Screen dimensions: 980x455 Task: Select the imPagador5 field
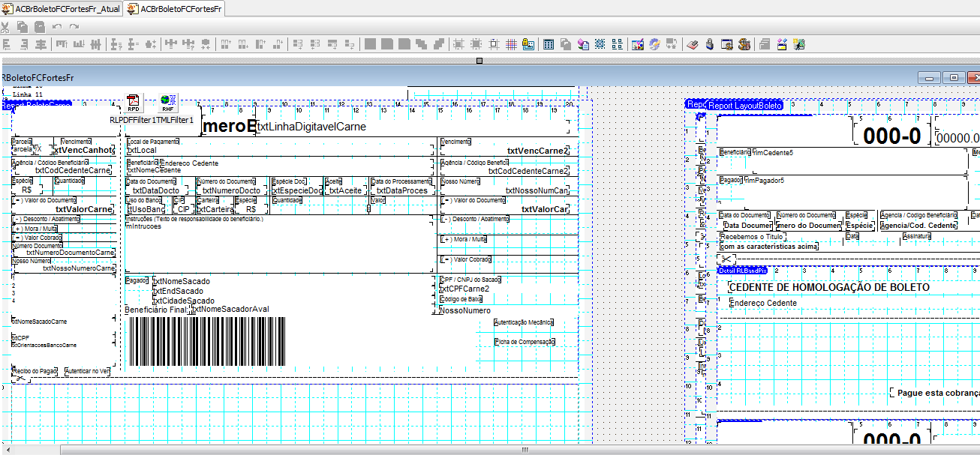pyautogui.click(x=764, y=180)
